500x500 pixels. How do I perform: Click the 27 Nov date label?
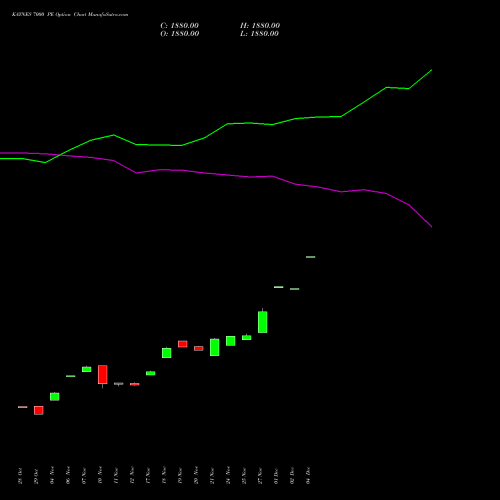coord(260,475)
